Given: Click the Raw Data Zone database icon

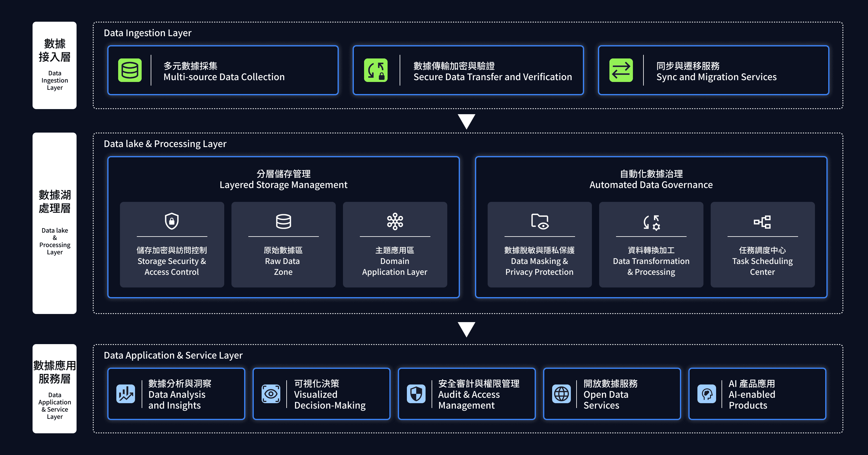Looking at the screenshot, I should pyautogui.click(x=283, y=221).
